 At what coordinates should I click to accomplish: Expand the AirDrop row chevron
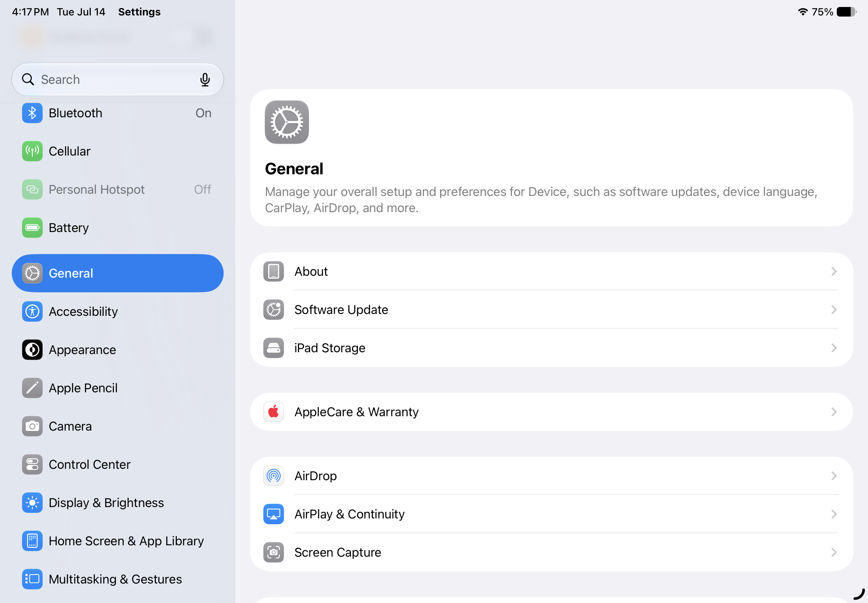click(x=834, y=476)
